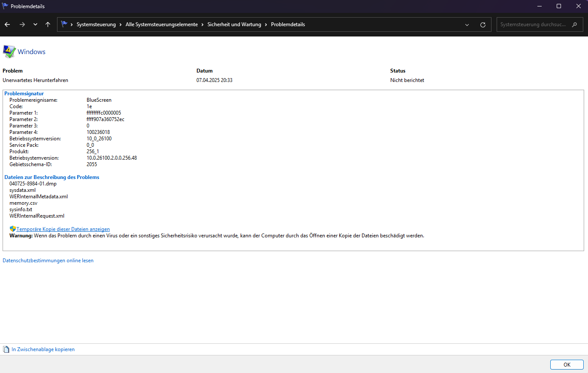Screen dimensions: 588x373
Task: Click the Gebietsschema-ID value 2055
Action: (x=92, y=164)
